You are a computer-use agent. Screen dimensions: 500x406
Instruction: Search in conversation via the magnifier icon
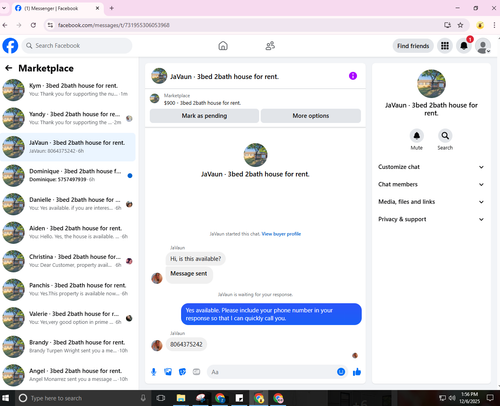(445, 136)
